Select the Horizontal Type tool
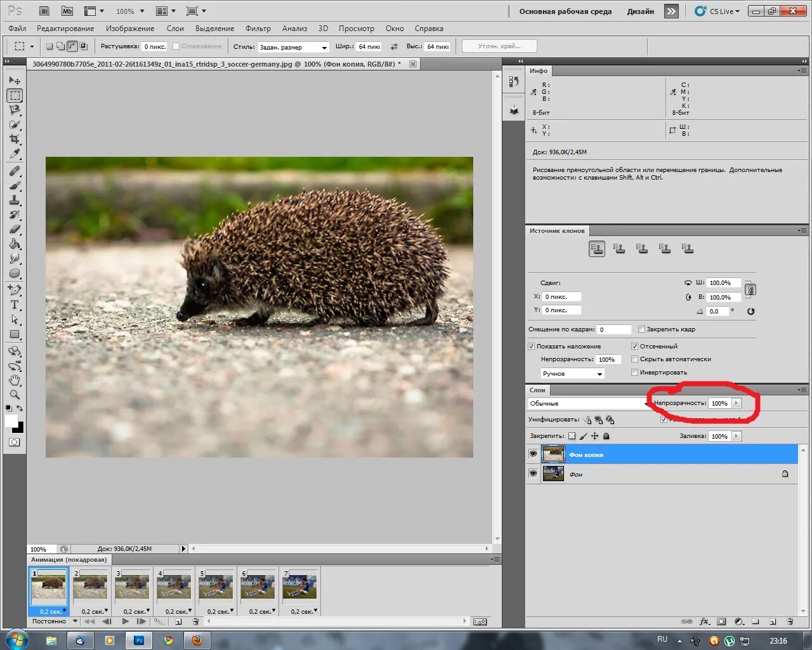Viewport: 812px width, 650px height. pyautogui.click(x=15, y=305)
